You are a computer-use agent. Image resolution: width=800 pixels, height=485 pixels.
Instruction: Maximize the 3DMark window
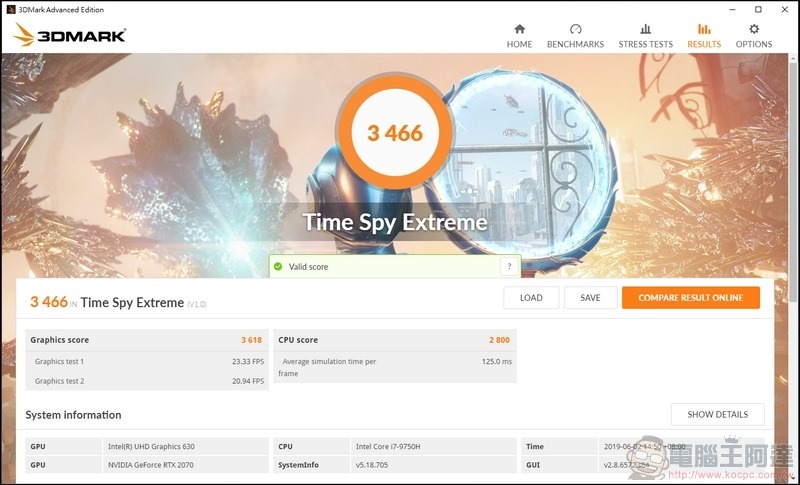(x=759, y=9)
